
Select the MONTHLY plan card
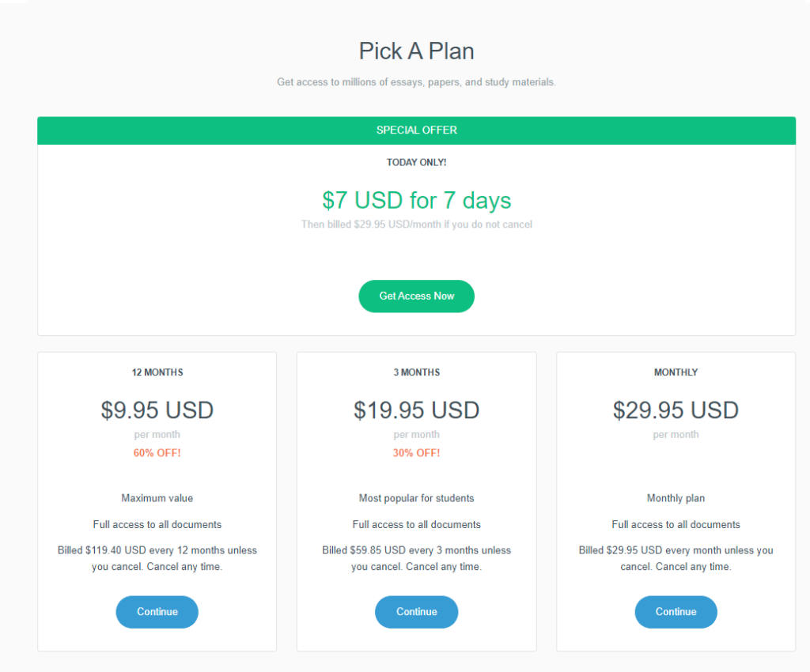tap(676, 500)
